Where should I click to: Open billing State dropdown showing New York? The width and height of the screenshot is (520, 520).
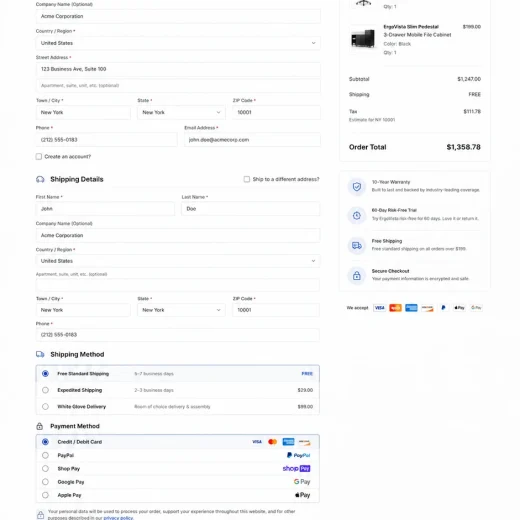click(x=181, y=112)
